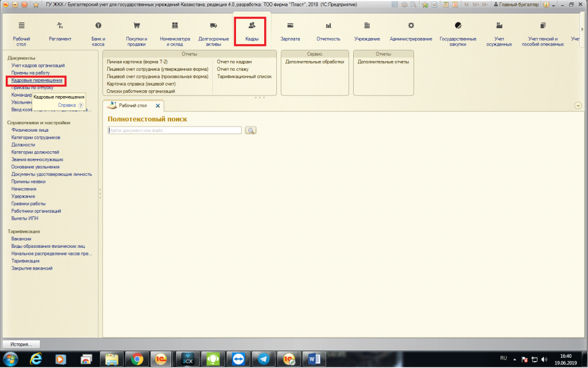Open the Банк и касса section
This screenshot has height=368, width=588.
(x=98, y=26)
